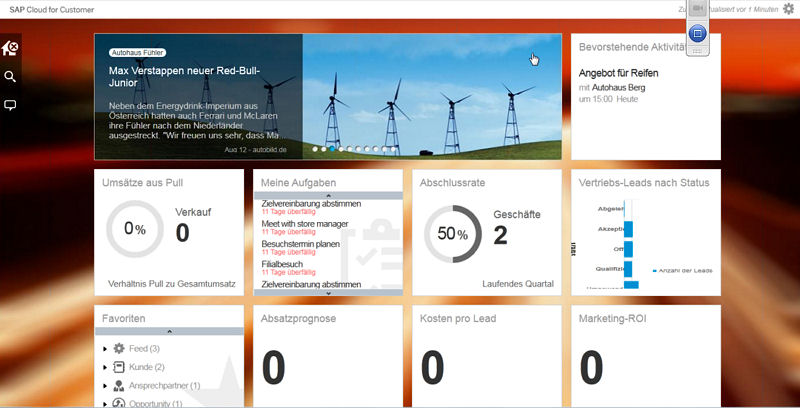Expand the Kunde (2) favorites group

pos(105,367)
